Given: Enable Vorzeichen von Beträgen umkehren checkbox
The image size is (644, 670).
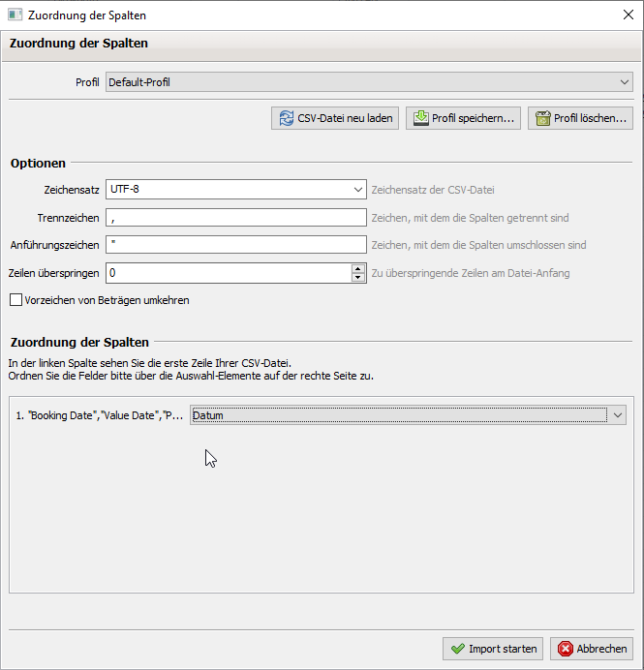Looking at the screenshot, I should [15, 300].
